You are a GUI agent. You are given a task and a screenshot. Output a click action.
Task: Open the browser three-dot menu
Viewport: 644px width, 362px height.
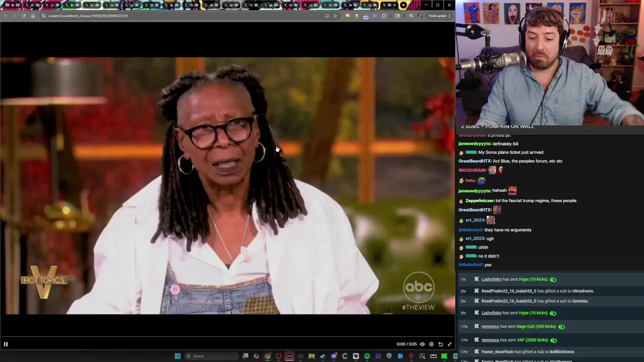click(x=450, y=16)
